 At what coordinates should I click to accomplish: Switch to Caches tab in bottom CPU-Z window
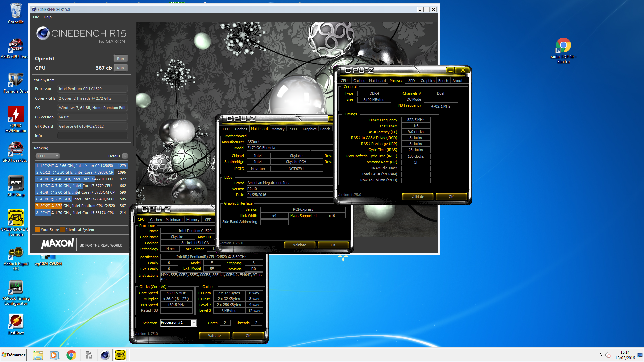(156, 220)
